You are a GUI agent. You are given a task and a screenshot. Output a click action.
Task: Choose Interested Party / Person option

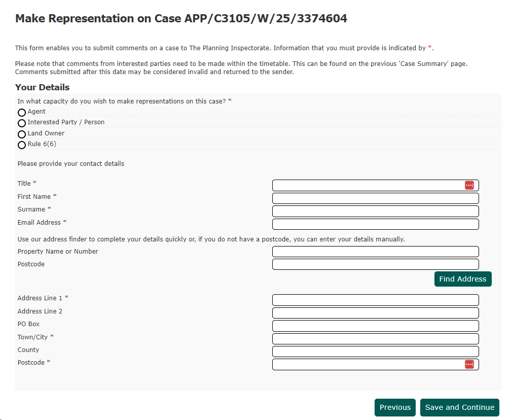pos(22,123)
